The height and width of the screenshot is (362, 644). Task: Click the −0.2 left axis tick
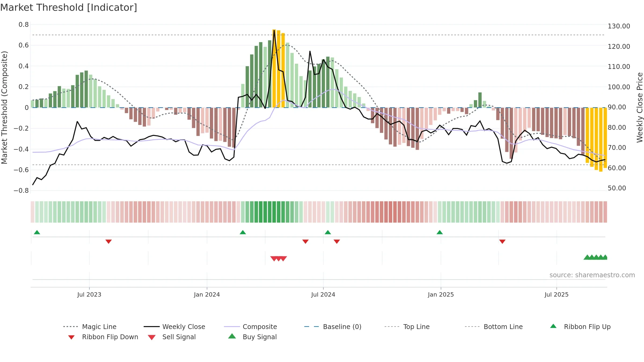[x=21, y=128]
